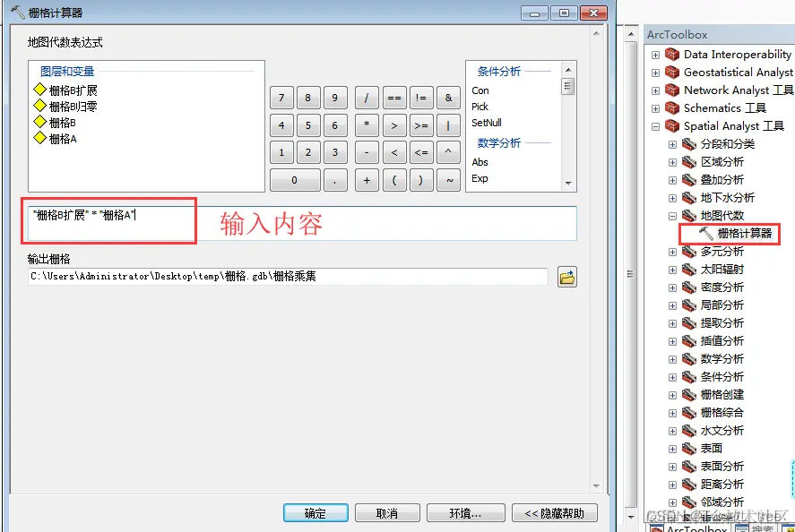Open the 环境... settings button
This screenshot has width=795, height=532.
click(465, 513)
